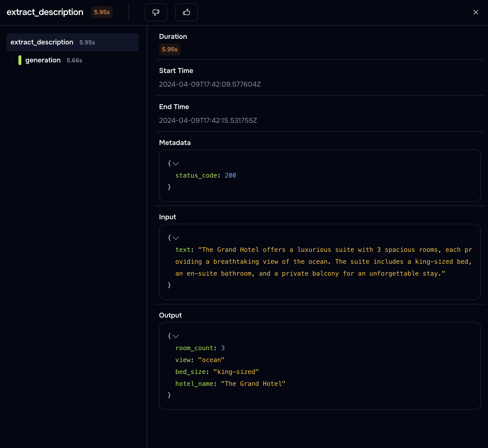
Task: Collapse the Output JSON chevron
Action: (176, 336)
